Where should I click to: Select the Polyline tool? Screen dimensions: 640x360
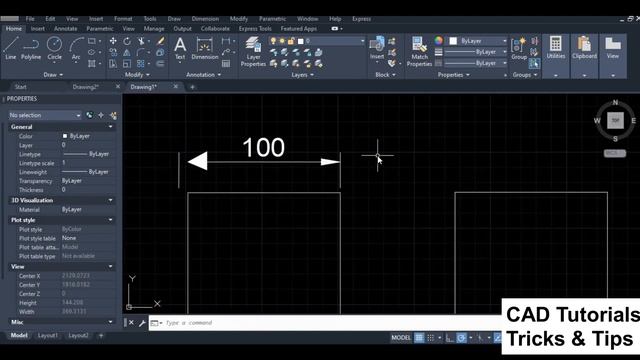pos(31,48)
